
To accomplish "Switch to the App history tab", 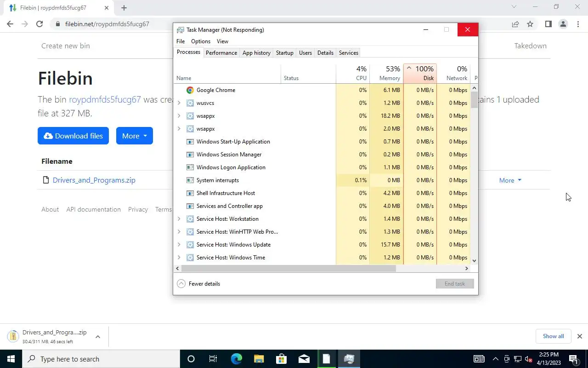I will pos(256,53).
